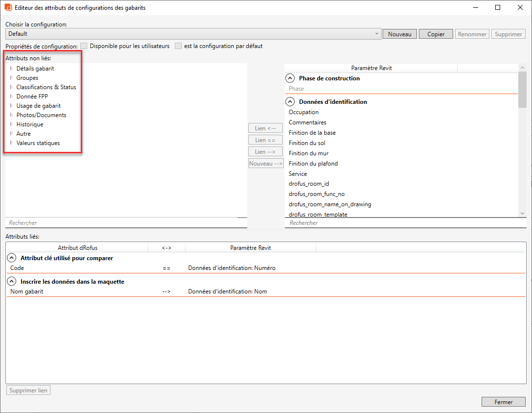Expand Classifications & Status node

(x=11, y=87)
